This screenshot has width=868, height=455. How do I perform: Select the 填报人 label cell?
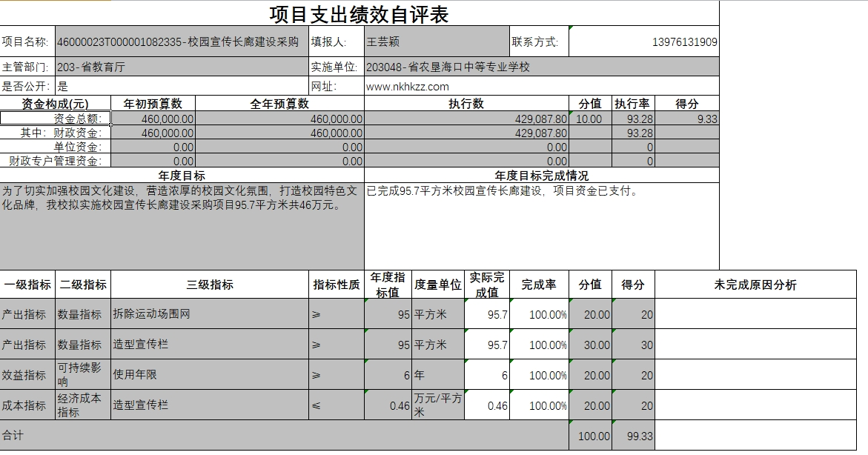(x=337, y=41)
